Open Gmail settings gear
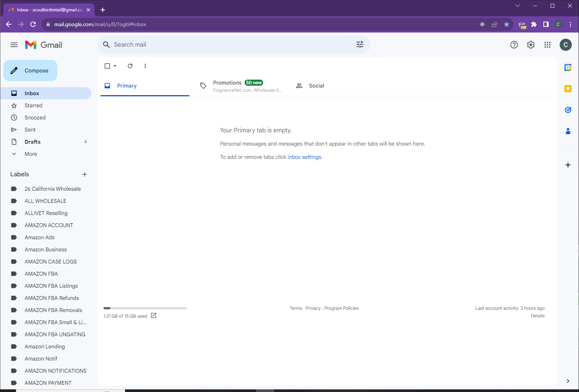Image resolution: width=579 pixels, height=392 pixels. (x=531, y=45)
